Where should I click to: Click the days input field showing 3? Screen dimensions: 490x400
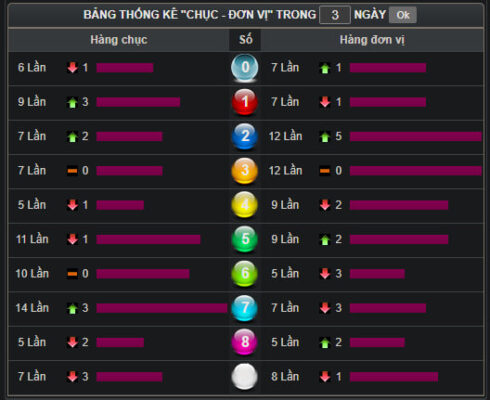335,15
